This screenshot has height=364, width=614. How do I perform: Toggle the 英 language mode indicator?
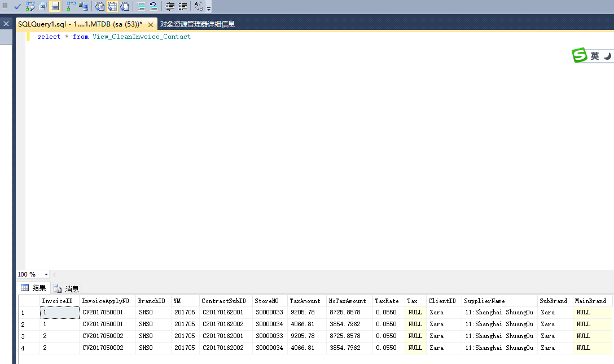pos(595,56)
